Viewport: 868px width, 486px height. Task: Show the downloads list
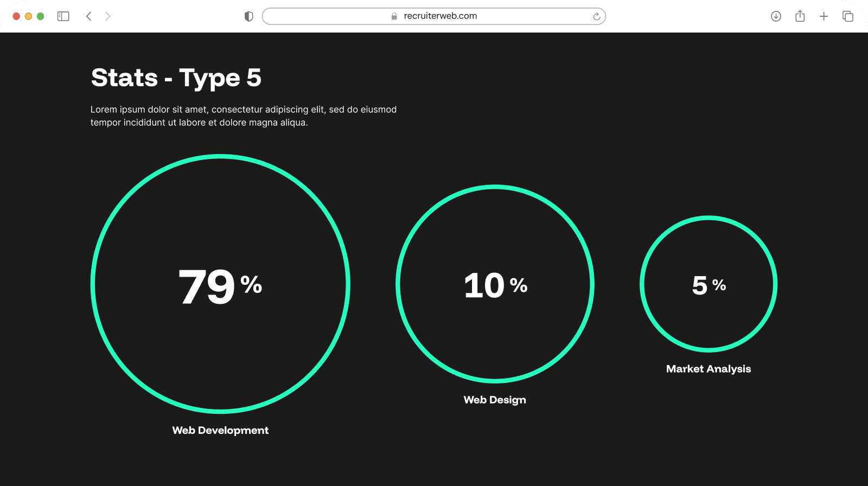point(776,16)
